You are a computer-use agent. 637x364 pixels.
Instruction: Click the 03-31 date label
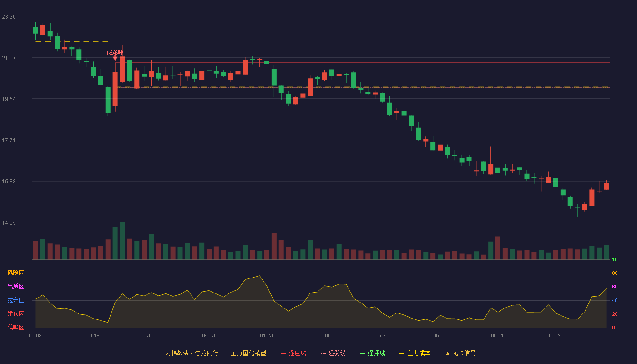point(151,335)
